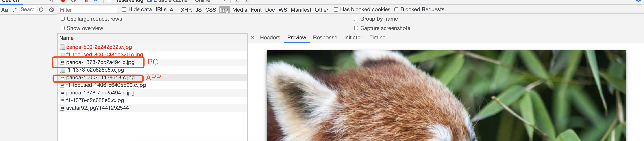Filter requests by Media
644x141 pixels.
coord(240,10)
